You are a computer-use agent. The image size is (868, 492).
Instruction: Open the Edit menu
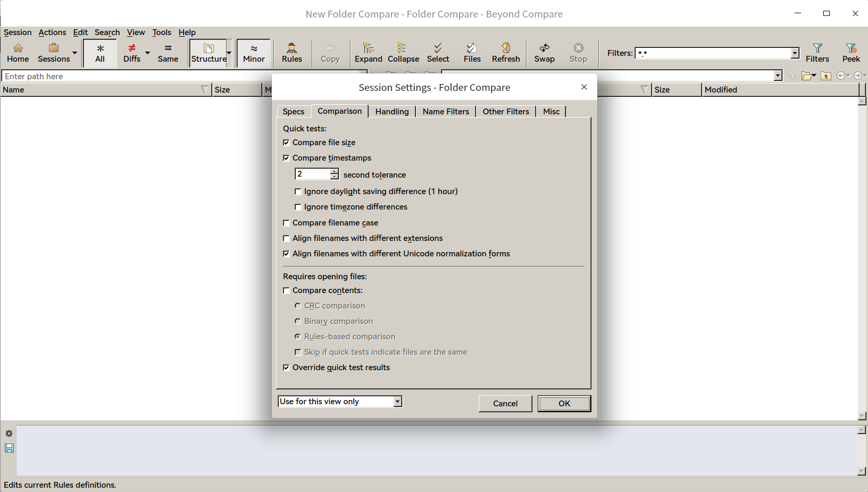pyautogui.click(x=80, y=32)
